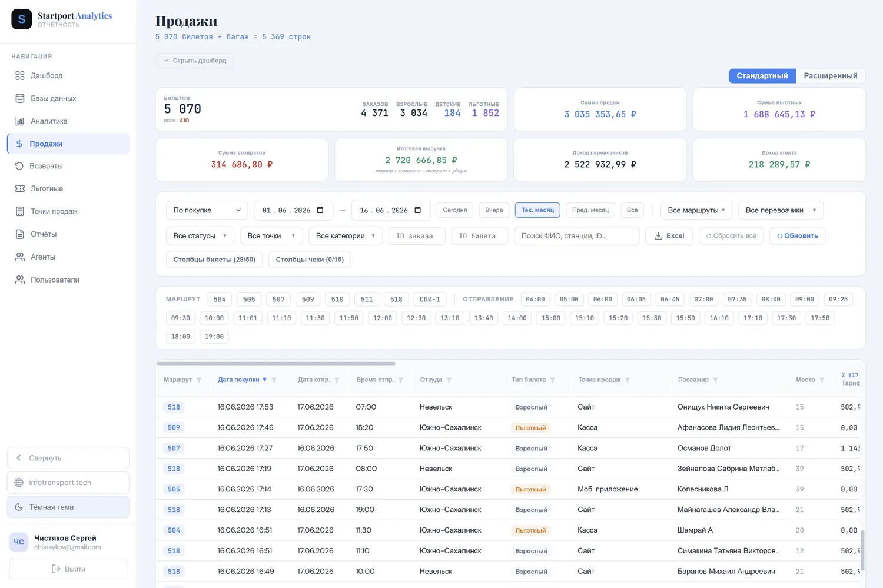Open the Все статусы dropdown
Viewport: 883px width, 588px height.
point(200,236)
